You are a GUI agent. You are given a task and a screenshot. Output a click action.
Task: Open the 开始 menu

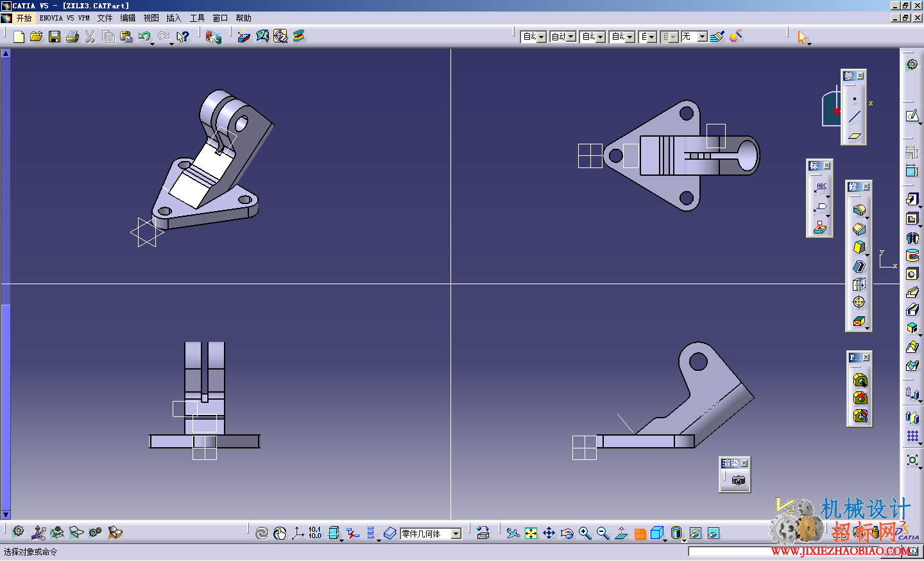pyautogui.click(x=24, y=18)
